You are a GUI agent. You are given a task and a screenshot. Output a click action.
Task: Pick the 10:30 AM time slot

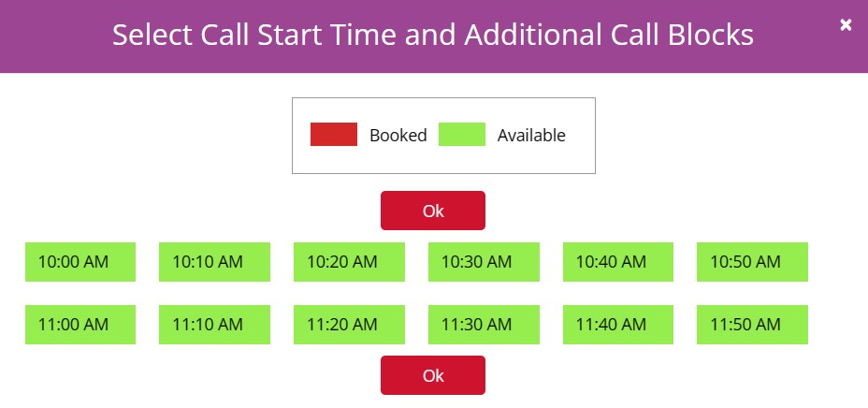[x=484, y=262]
